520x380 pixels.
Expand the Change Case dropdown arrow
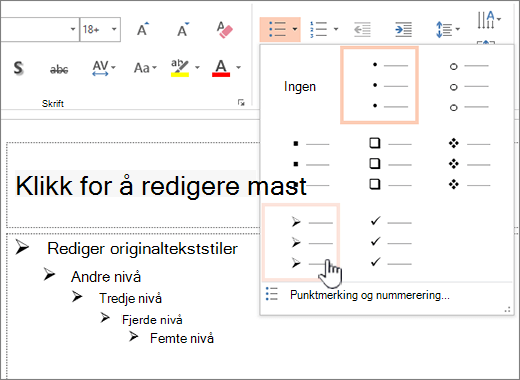click(154, 68)
